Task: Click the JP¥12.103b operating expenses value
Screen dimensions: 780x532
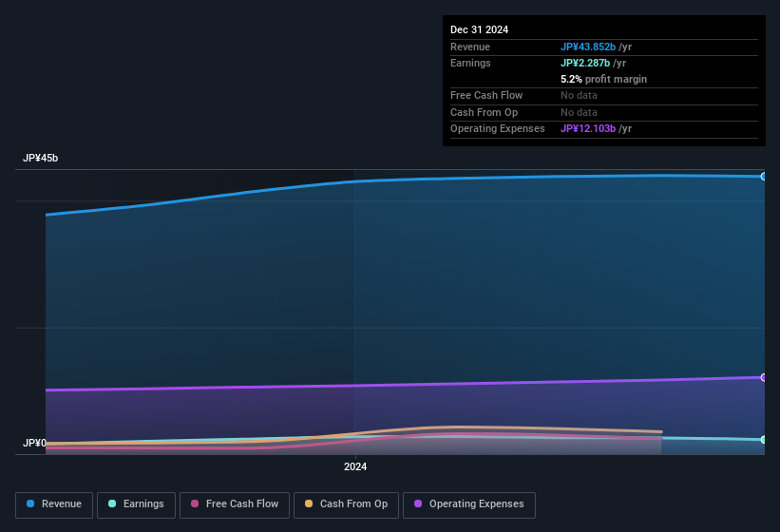Action: click(x=587, y=129)
